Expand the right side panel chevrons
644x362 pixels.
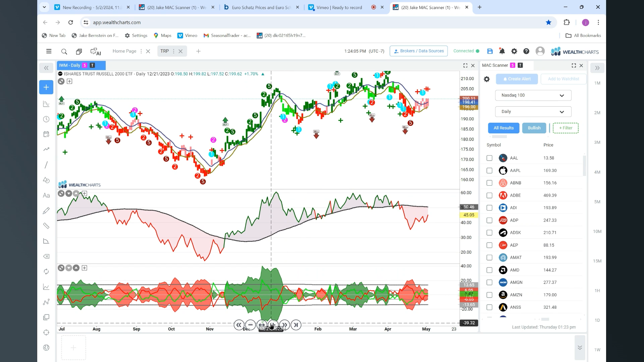[x=597, y=68]
